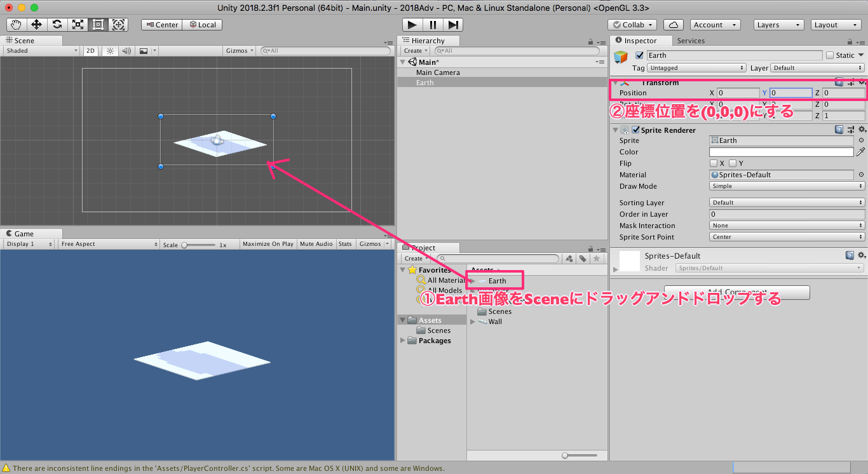Select the Scale tool
This screenshot has width=868, height=474.
78,25
